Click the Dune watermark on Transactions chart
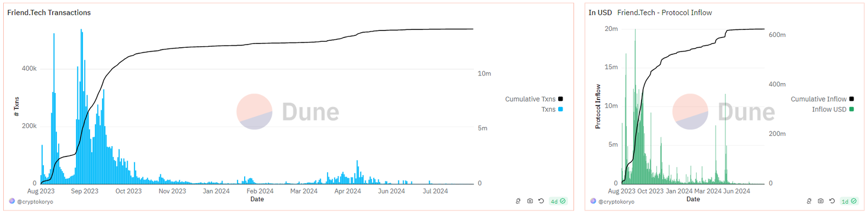 288,112
